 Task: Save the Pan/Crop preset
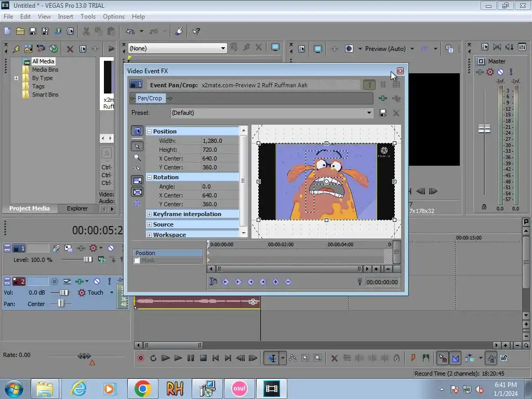(x=383, y=113)
